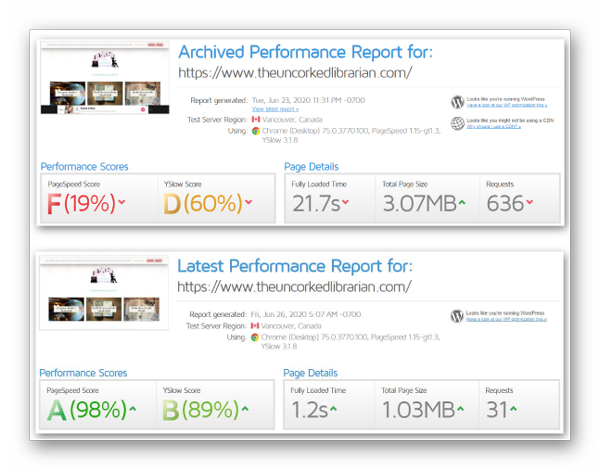Click the CDN globe icon in Archived report
This screenshot has width=600, height=470.
coord(457,123)
